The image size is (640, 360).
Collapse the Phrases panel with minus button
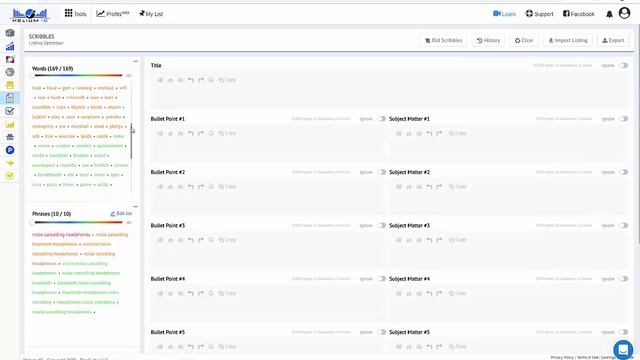tap(136, 206)
